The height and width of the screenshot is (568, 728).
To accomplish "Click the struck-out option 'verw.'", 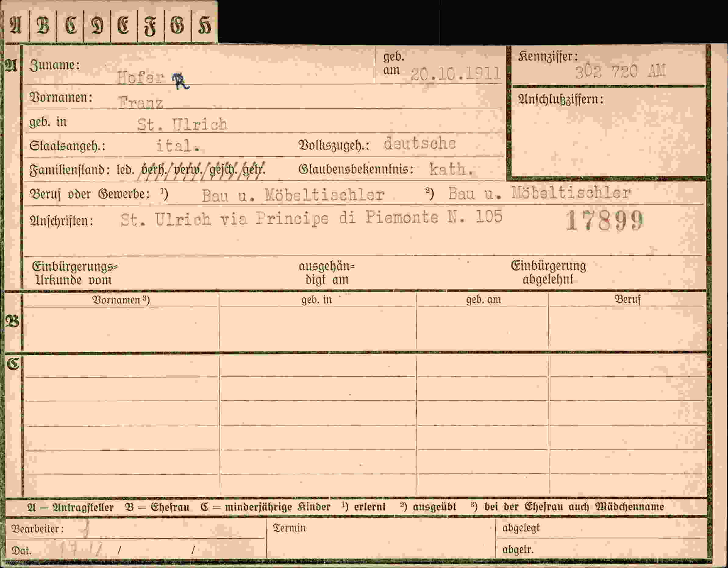I will [188, 170].
